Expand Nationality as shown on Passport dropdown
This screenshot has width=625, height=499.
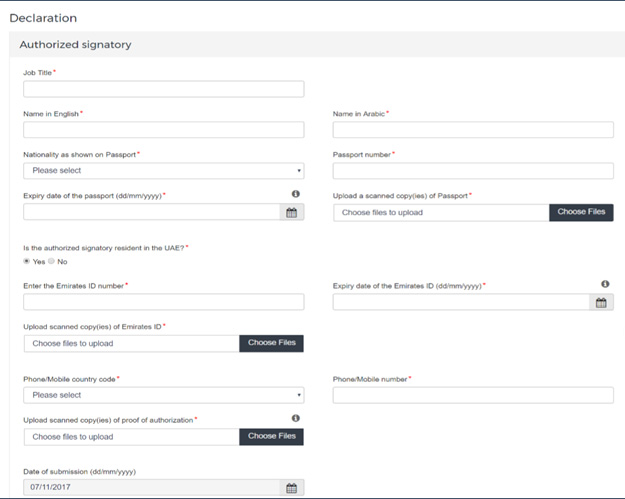163,171
